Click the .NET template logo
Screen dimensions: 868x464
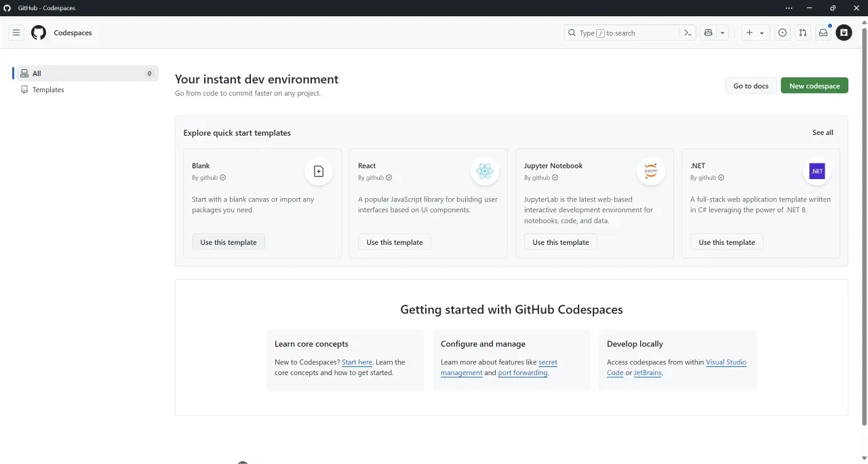click(817, 172)
